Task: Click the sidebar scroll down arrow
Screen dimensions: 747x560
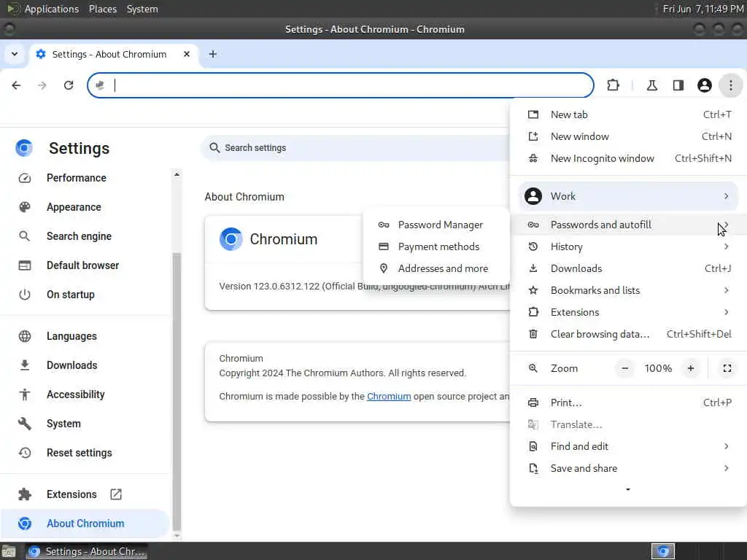Action: 177,535
